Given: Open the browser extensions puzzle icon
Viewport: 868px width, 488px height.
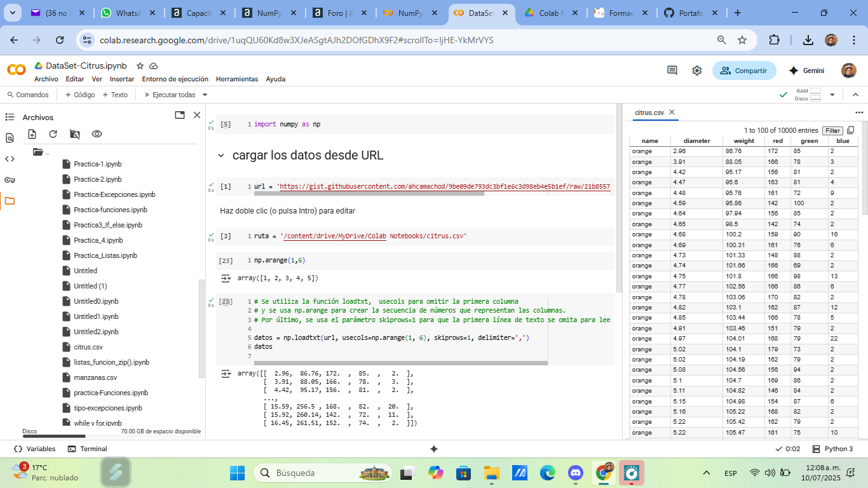Looking at the screenshot, I should tap(774, 40).
